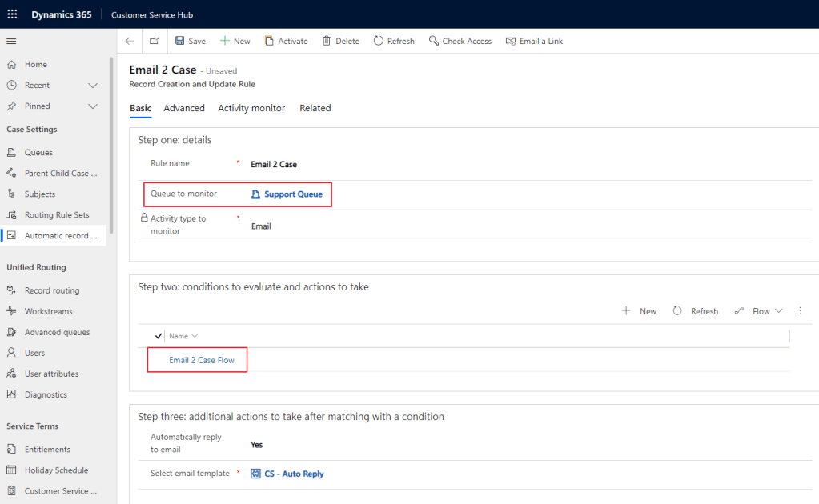819x504 pixels.
Task: Switch to the Activity monitor tab
Action: (x=251, y=108)
